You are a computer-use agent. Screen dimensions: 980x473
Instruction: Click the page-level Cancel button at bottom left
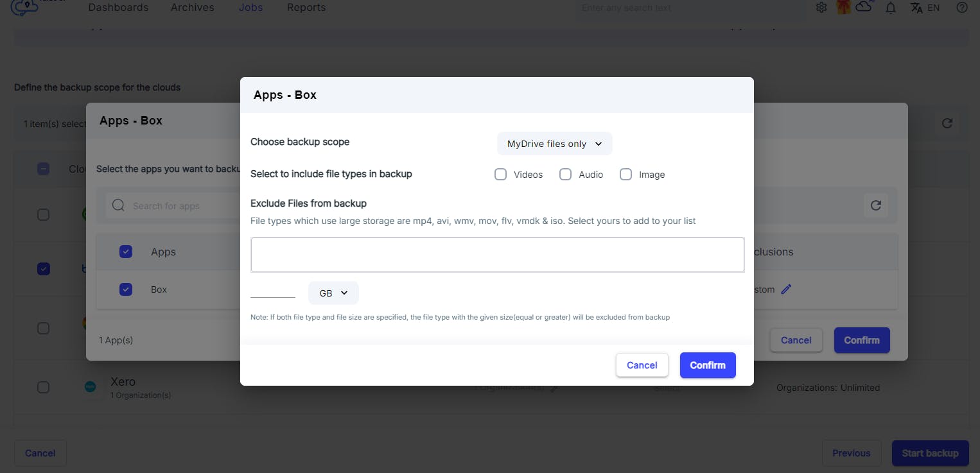click(x=40, y=453)
